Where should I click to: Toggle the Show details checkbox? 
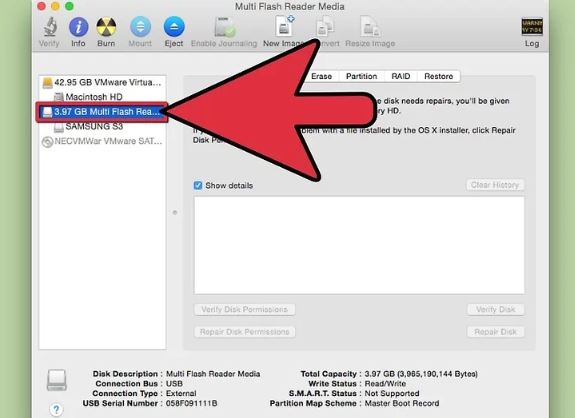point(198,185)
